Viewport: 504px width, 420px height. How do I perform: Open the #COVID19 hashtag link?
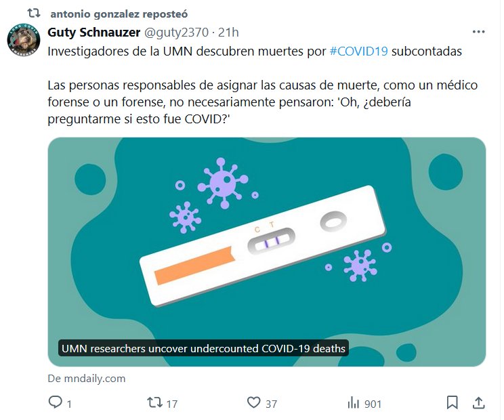(359, 51)
